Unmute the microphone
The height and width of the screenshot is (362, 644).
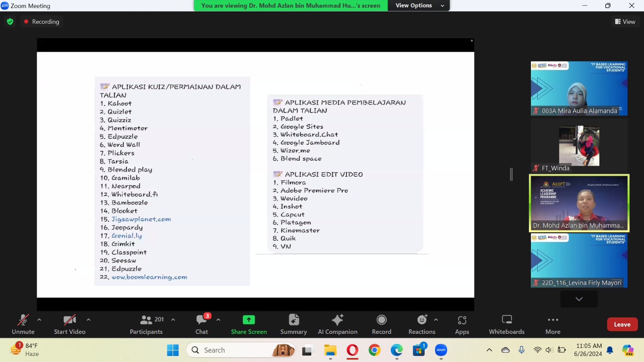23,324
